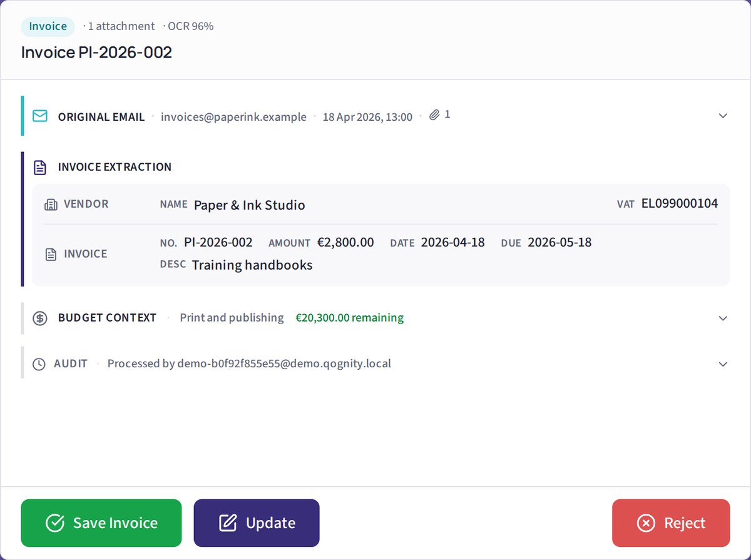Click the '1 attachment' text in header
This screenshot has width=751, height=560.
121,26
